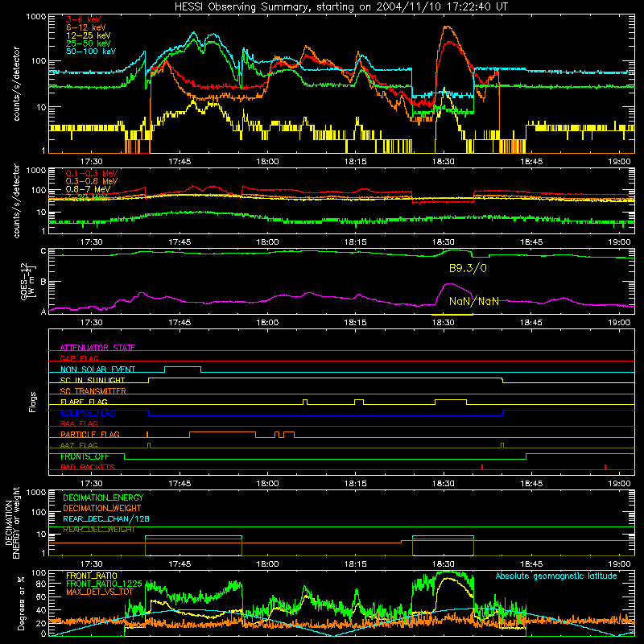Select the ECLIPSE_FLAG label
Image resolution: width=644 pixels, height=644 pixels.
pyautogui.click(x=88, y=413)
